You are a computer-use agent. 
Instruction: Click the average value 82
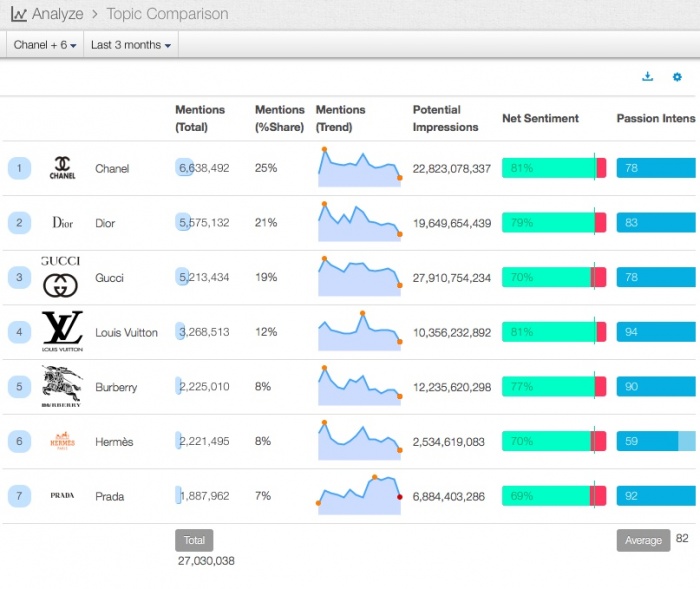(x=682, y=538)
